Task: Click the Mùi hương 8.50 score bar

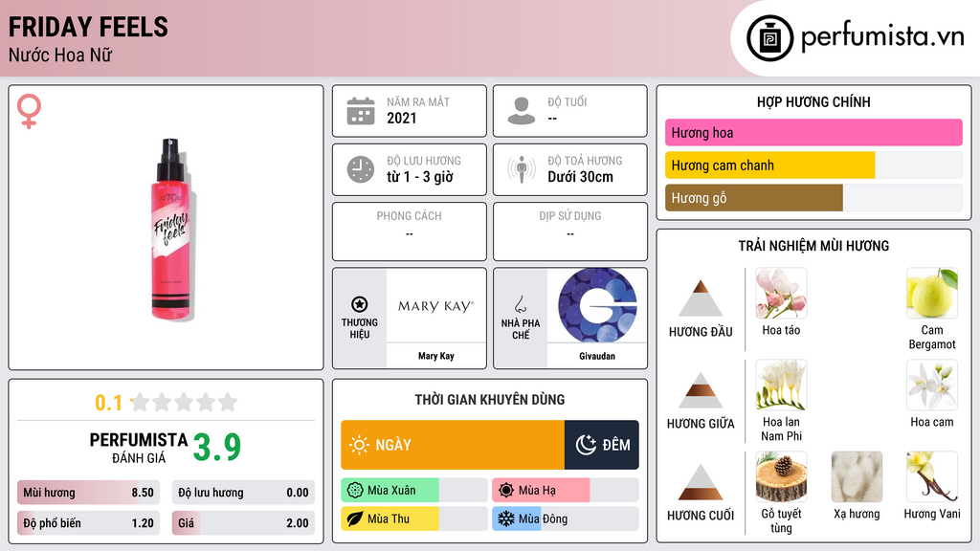Action: 88,493
